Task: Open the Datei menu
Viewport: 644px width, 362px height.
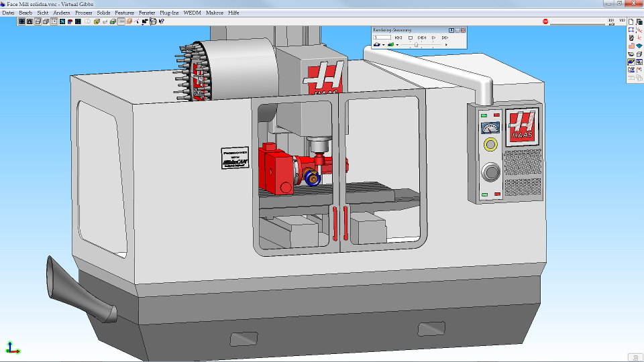Action: (8, 13)
